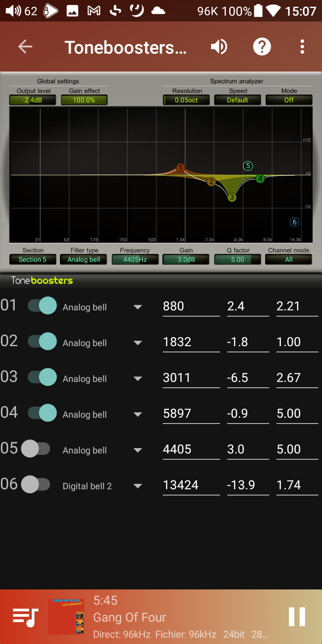Edit band 03 Q value 2.67

pyautogui.click(x=297, y=378)
